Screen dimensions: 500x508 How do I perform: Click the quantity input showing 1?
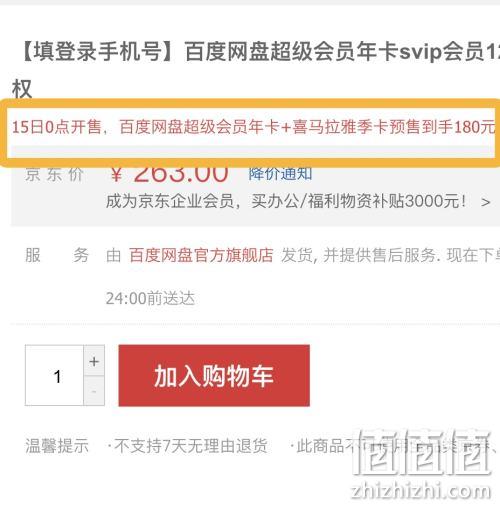(x=54, y=376)
